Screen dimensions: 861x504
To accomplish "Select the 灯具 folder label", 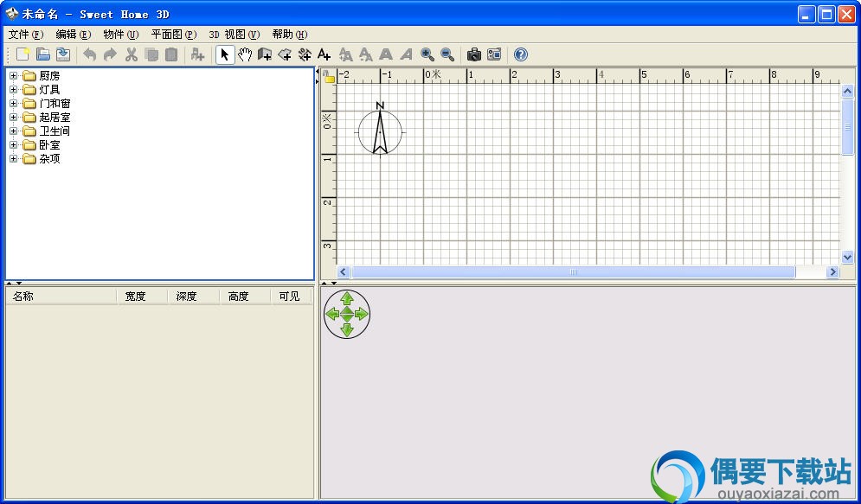I will (x=49, y=89).
